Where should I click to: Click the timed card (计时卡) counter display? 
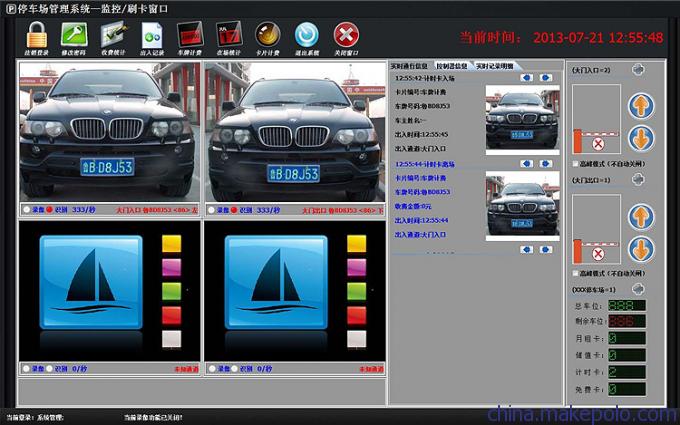click(627, 372)
